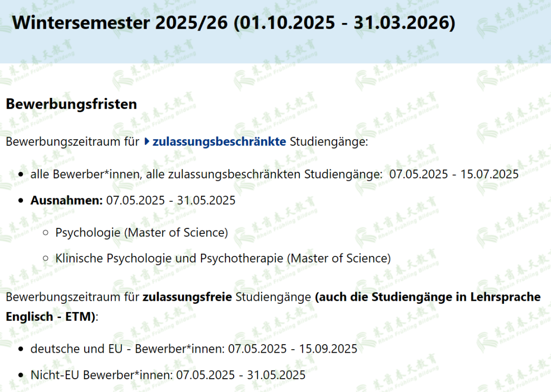Click the hollow bullet before Klinische Psychologie
Image resolution: width=551 pixels, height=392 pixels.
[x=45, y=258]
